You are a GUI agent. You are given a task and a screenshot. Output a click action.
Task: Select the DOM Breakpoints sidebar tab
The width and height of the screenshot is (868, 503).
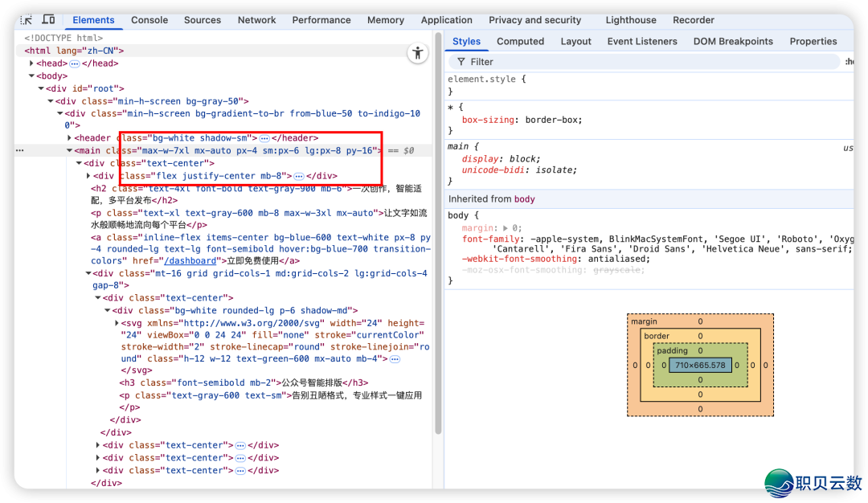734,42
